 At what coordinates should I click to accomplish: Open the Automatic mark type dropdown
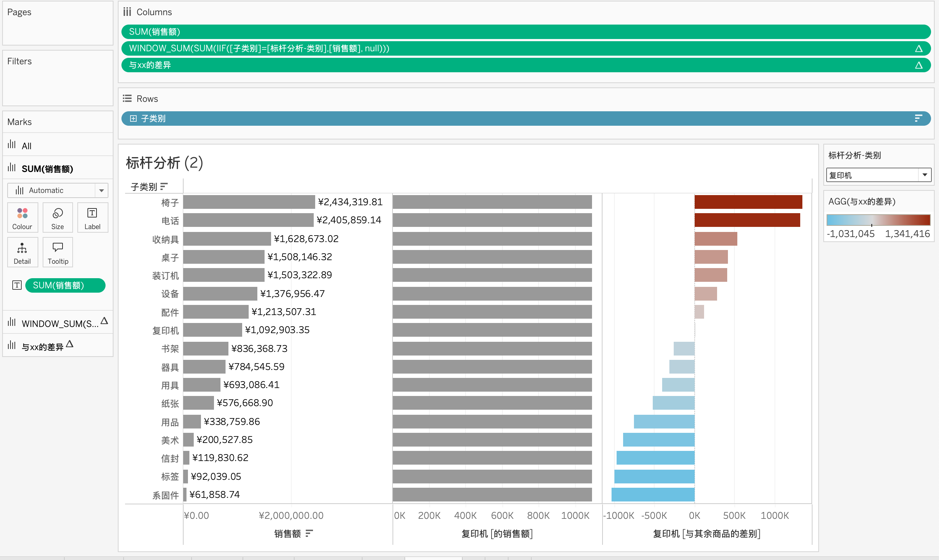coord(101,190)
